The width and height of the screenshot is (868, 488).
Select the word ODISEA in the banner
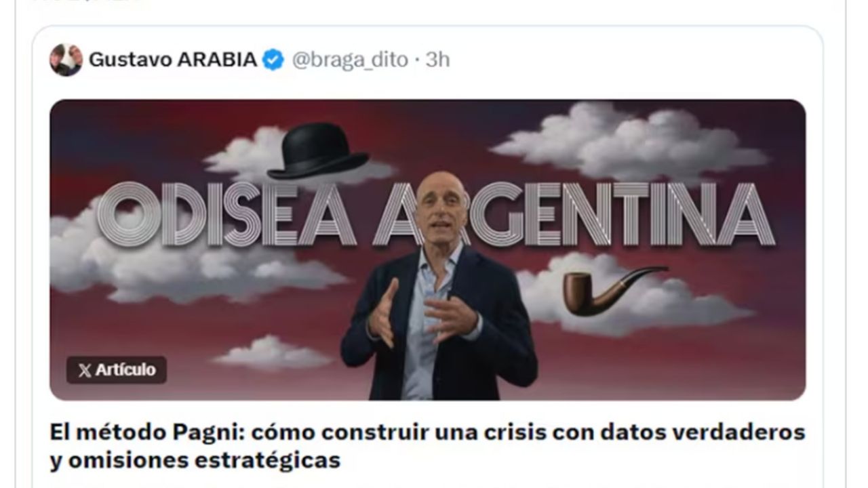[x=227, y=214]
